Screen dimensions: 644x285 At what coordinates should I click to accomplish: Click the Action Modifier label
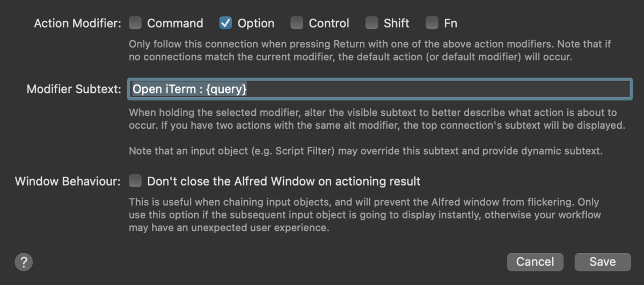coord(78,23)
